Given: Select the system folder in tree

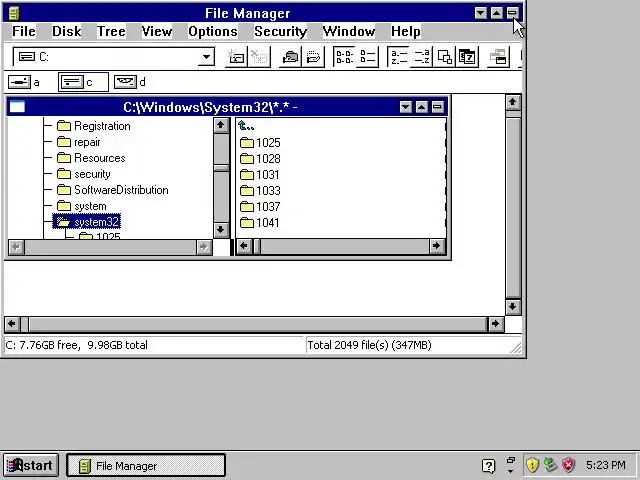Looking at the screenshot, I should [82, 206].
